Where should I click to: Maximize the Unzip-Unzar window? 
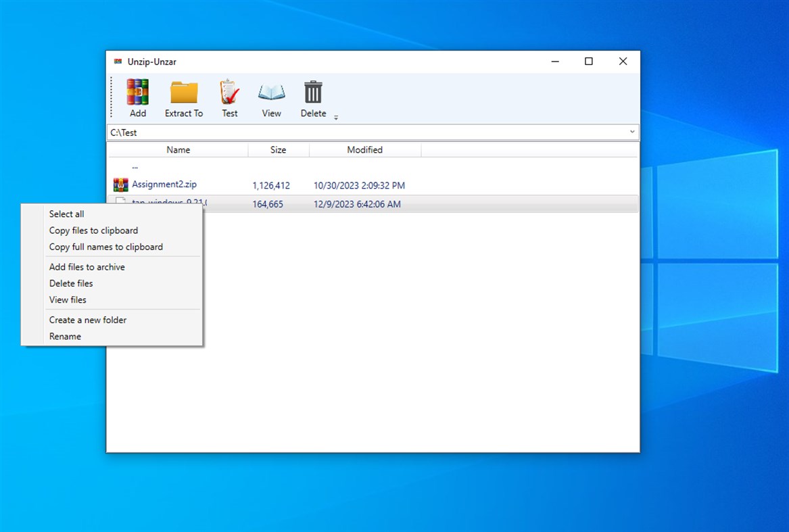pyautogui.click(x=589, y=62)
